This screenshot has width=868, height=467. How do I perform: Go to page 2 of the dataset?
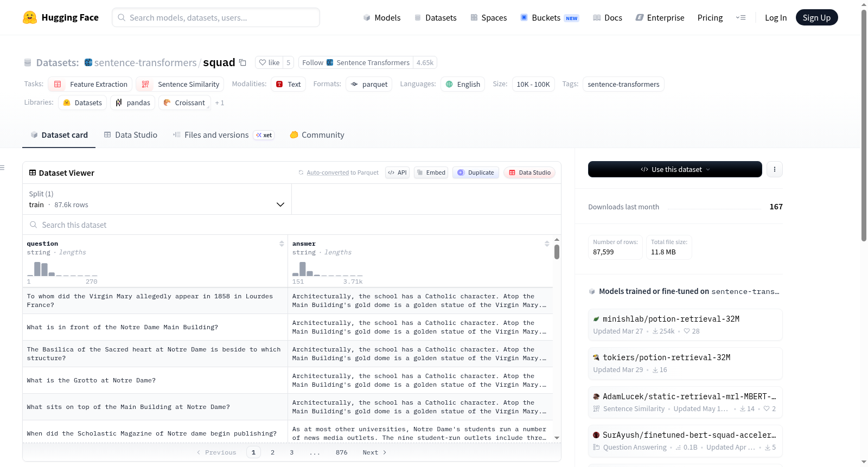click(x=272, y=452)
